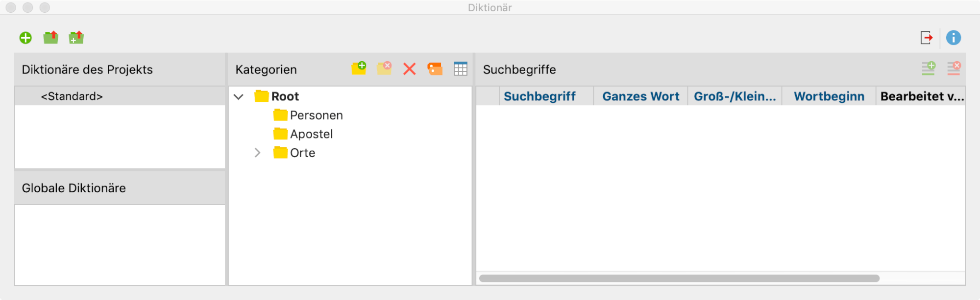Click the import and add dictionary icon

point(76,37)
